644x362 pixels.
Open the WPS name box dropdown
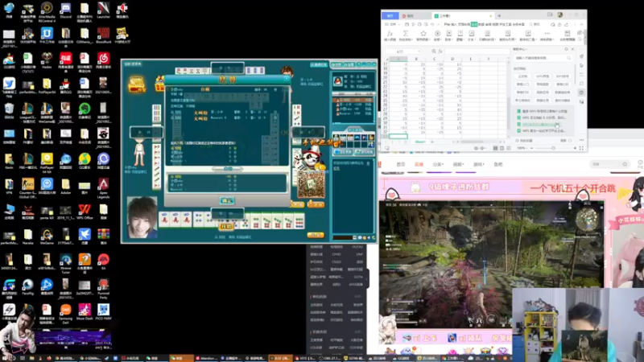419,51
